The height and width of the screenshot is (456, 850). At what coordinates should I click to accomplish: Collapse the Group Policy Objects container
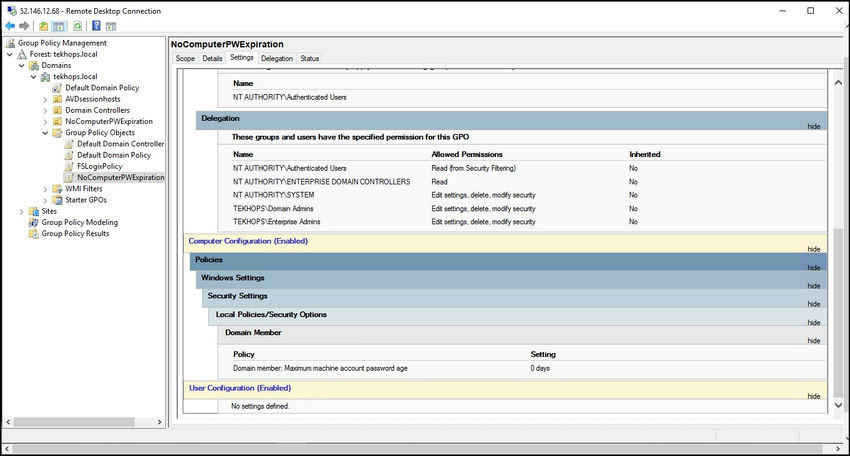point(45,132)
